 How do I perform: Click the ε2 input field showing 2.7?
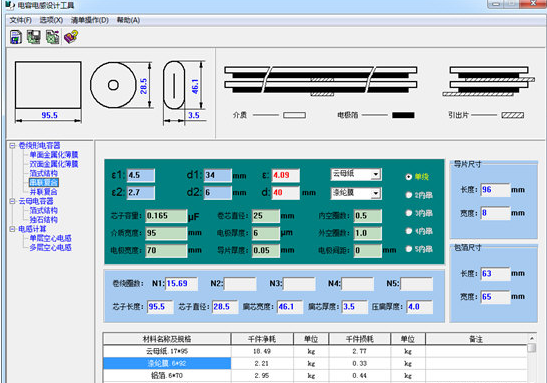[x=141, y=193]
